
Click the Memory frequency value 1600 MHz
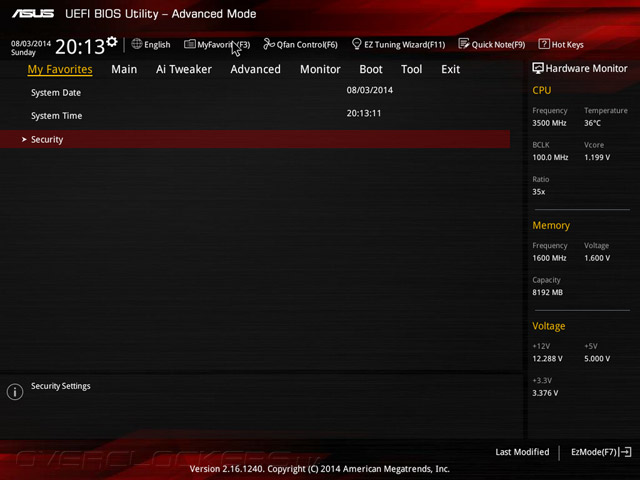coord(549,258)
